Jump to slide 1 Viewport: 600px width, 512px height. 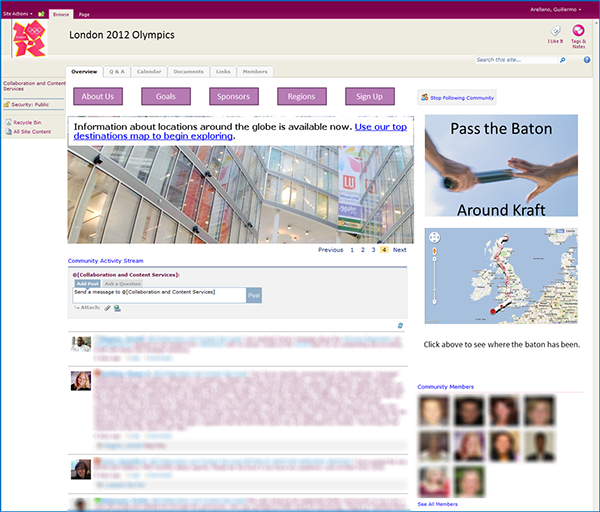point(352,250)
